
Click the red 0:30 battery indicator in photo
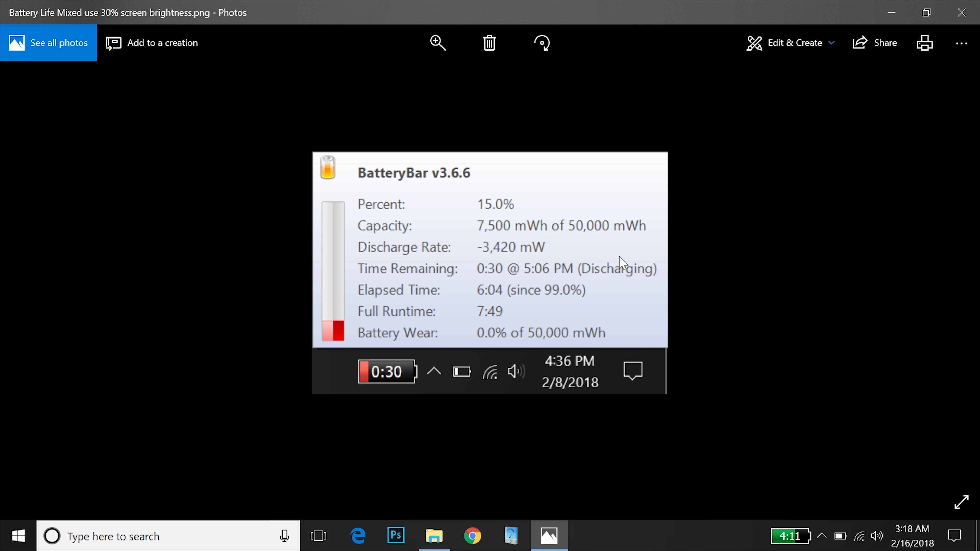[x=387, y=371]
